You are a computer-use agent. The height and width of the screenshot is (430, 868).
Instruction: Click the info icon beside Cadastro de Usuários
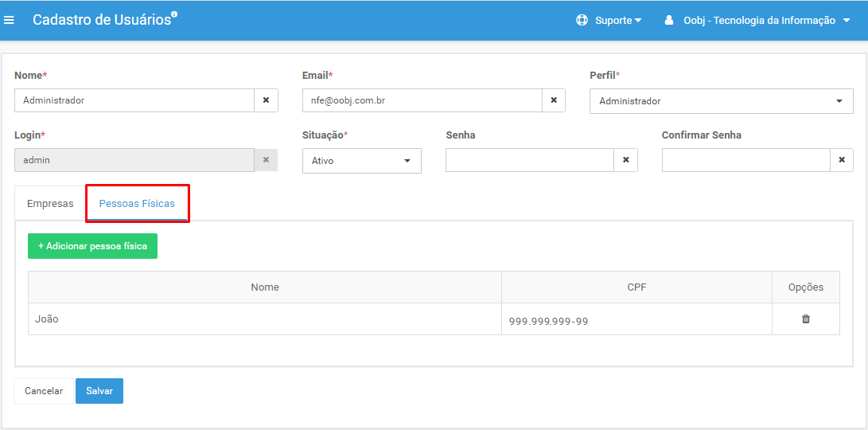coord(174,15)
